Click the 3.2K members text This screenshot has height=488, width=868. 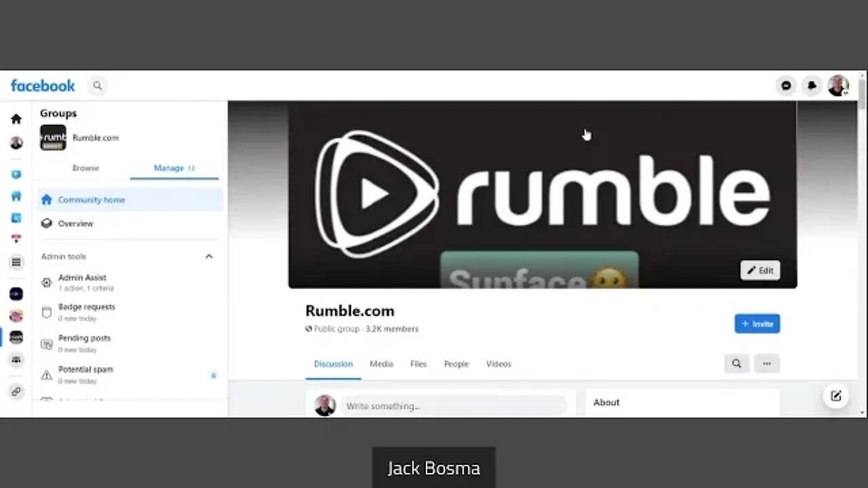(x=392, y=329)
